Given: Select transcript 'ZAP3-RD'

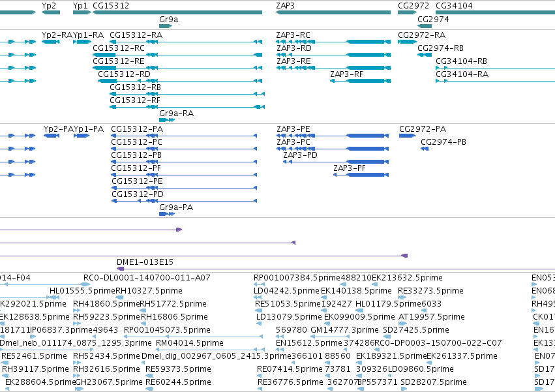Looking at the screenshot, I should tap(293, 48).
